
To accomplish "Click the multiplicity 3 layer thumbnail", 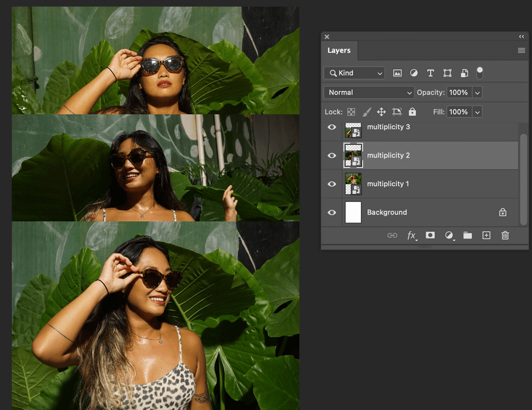I will pos(353,130).
